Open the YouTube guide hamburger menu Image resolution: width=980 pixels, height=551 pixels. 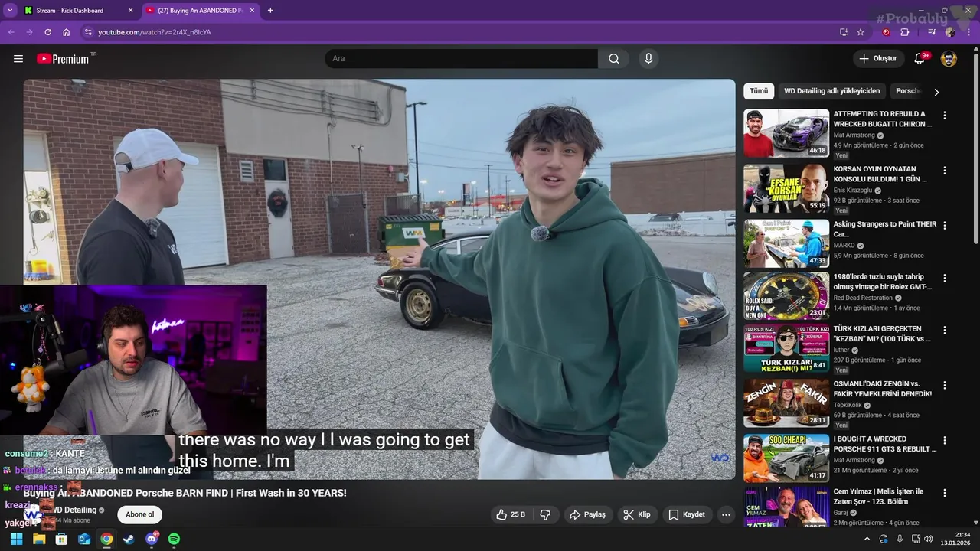tap(18, 59)
